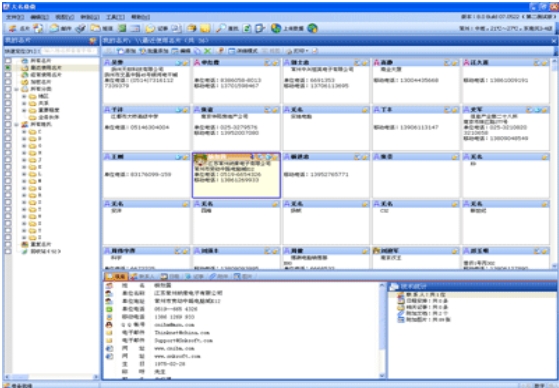Click the 短信 folder toolbar icon
The image size is (559, 388).
click(95, 28)
